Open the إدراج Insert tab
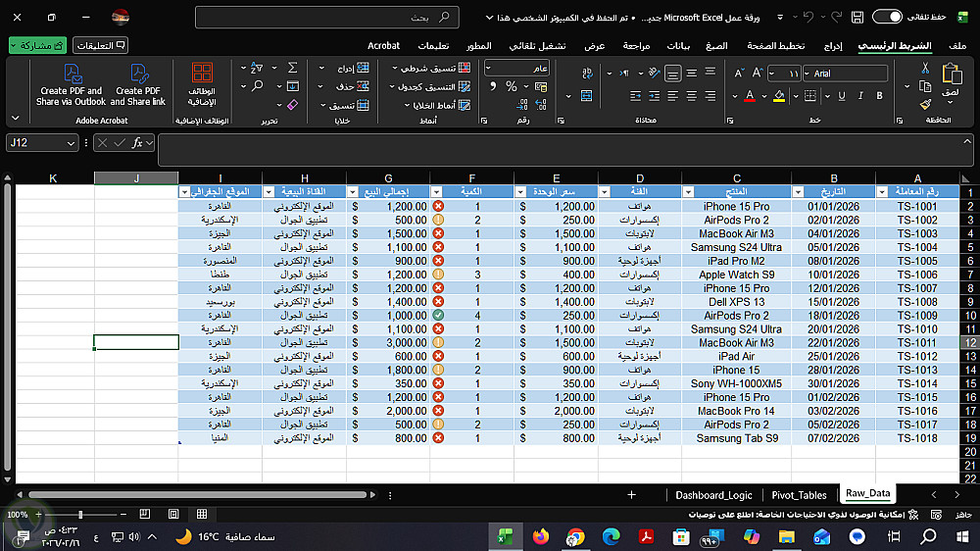 pos(833,46)
